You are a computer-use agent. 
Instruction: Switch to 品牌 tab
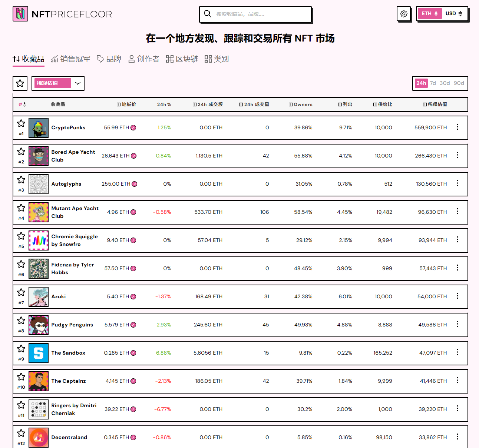pyautogui.click(x=109, y=59)
